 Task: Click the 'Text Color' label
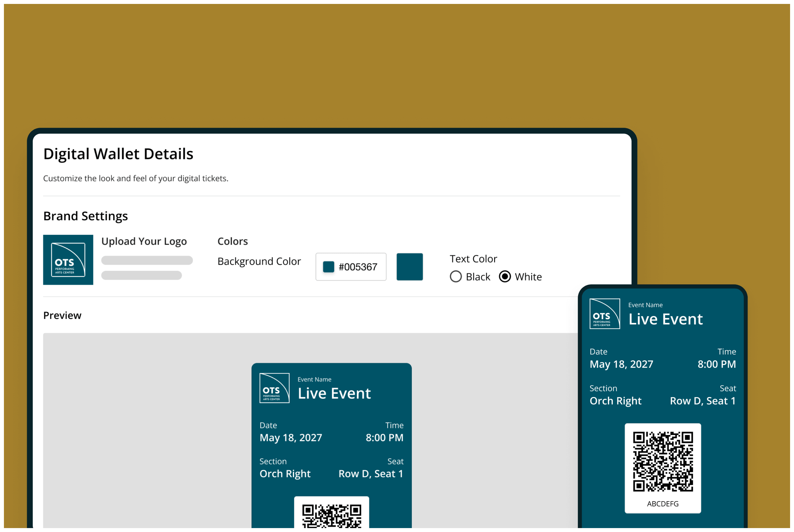tap(473, 259)
